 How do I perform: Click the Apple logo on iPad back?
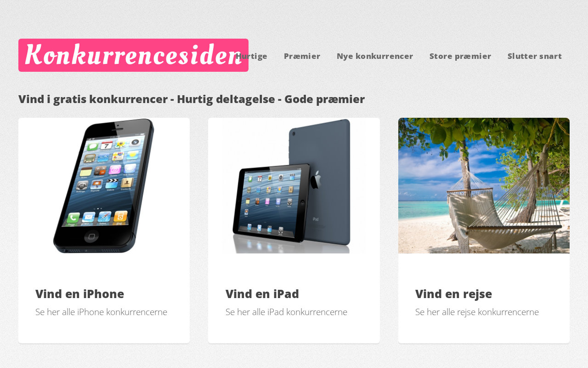(x=316, y=180)
